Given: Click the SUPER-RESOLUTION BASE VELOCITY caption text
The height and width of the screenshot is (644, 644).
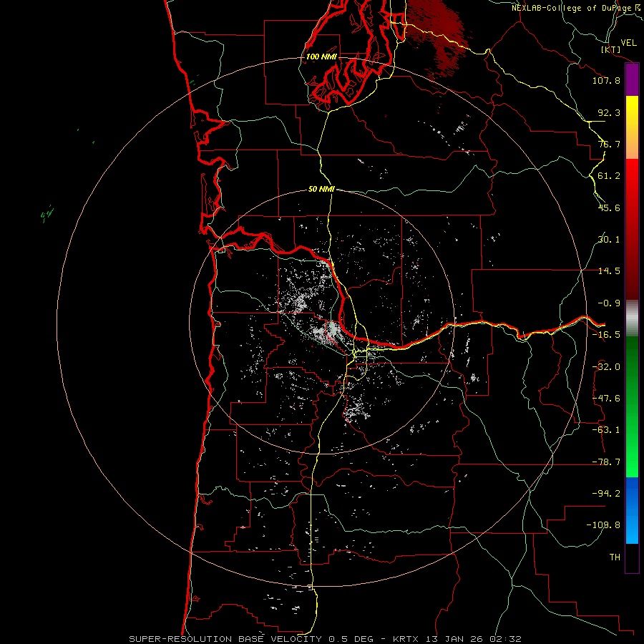Looking at the screenshot, I should (x=225, y=639).
